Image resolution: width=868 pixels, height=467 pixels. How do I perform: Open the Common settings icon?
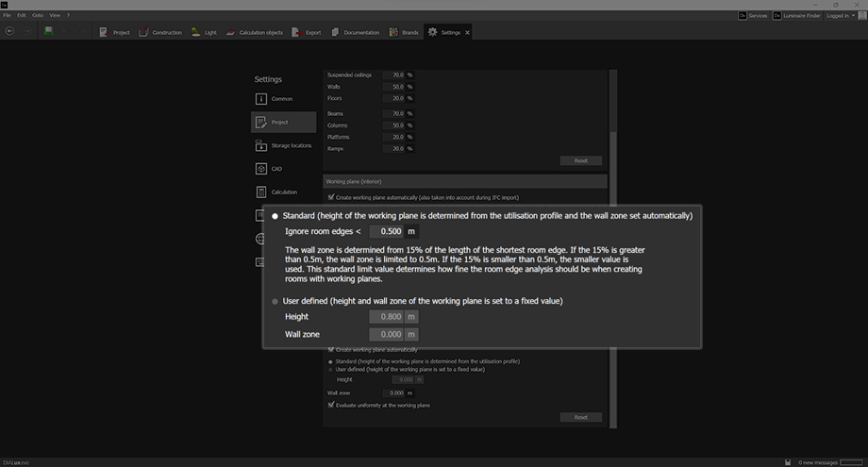(261, 99)
